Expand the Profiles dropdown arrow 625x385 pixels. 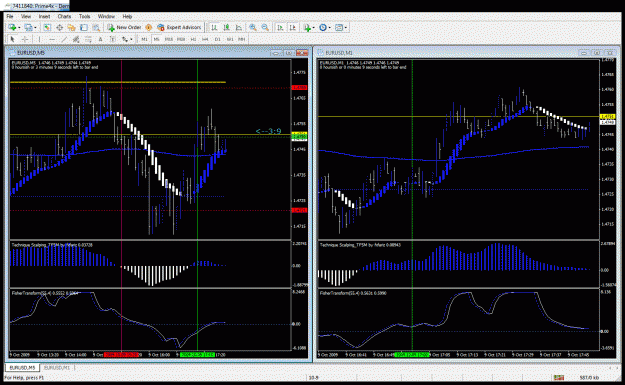pyautogui.click(x=35, y=28)
